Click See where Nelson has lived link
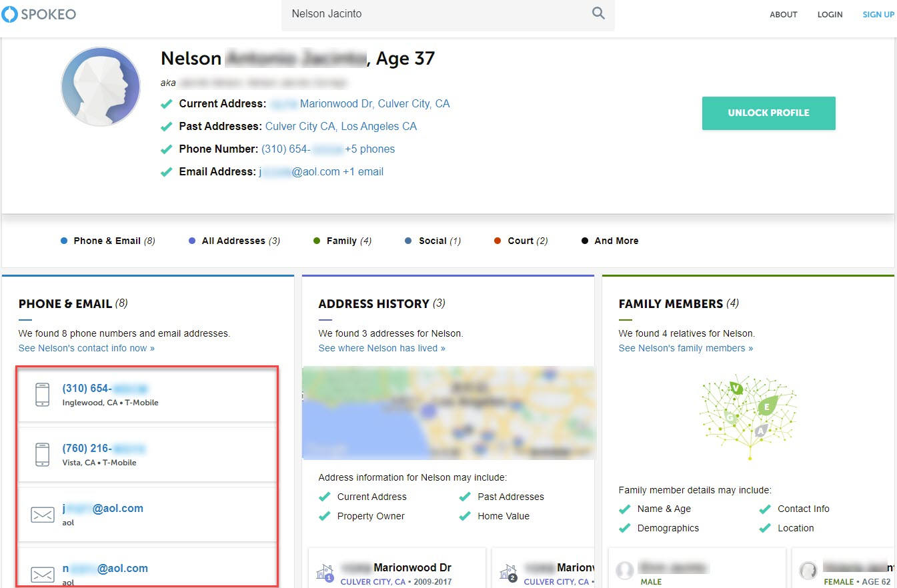 [x=381, y=348]
